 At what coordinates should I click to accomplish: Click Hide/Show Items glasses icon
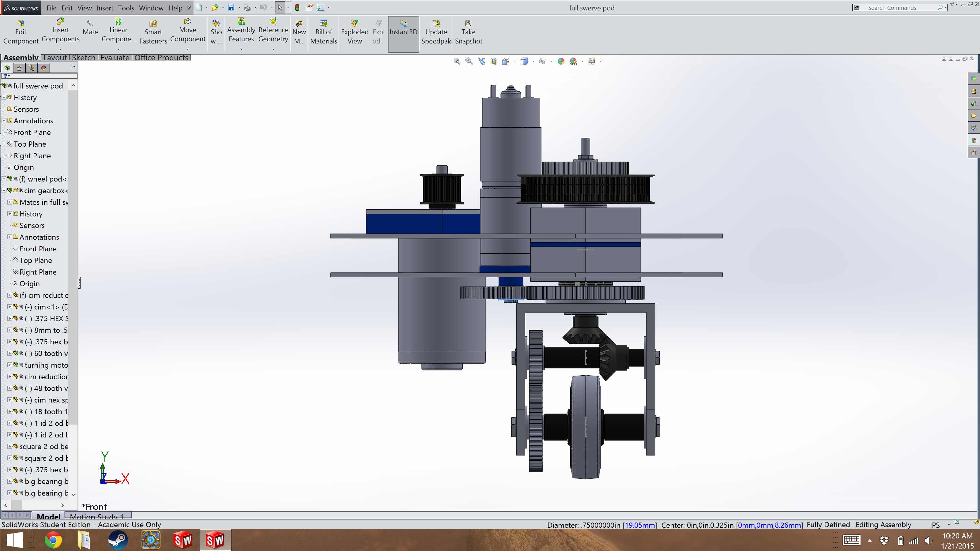tap(542, 61)
